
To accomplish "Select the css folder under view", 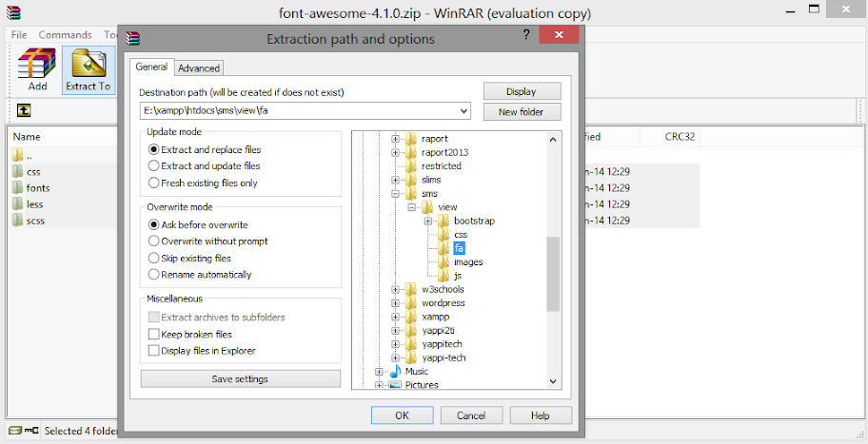I will click(461, 235).
